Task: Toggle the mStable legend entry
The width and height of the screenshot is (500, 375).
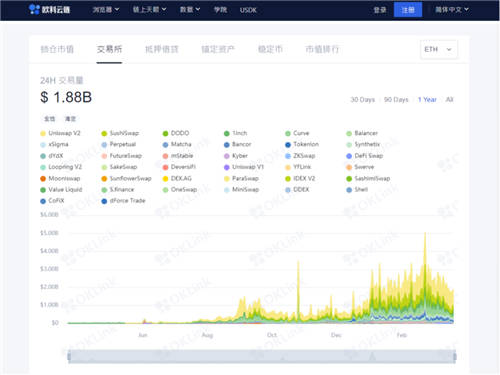Action: (178, 156)
